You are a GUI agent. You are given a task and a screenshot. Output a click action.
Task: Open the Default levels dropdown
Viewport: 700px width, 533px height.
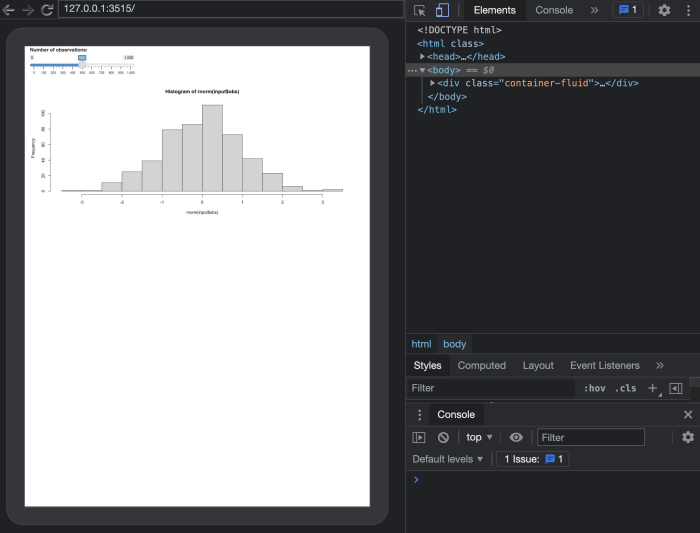tap(448, 459)
